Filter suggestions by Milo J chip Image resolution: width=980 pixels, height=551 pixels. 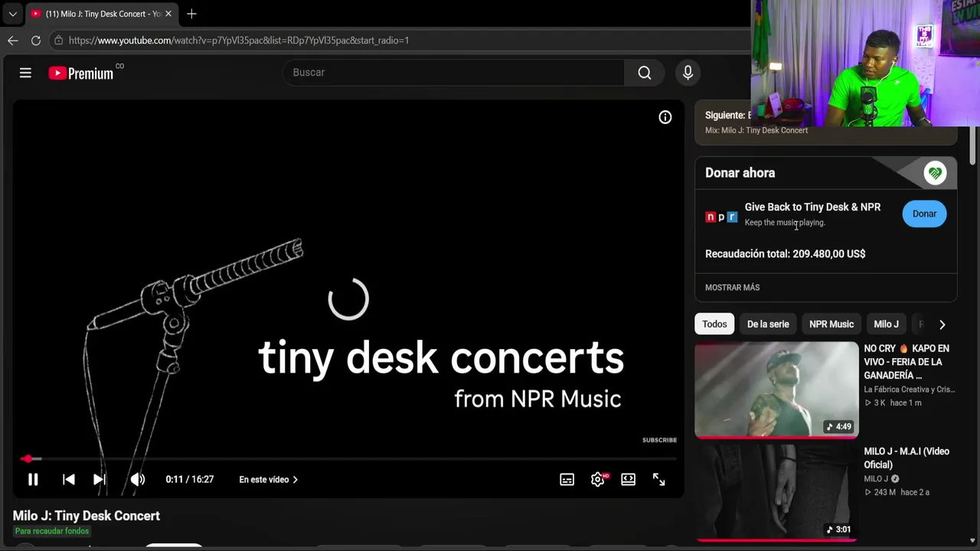887,324
